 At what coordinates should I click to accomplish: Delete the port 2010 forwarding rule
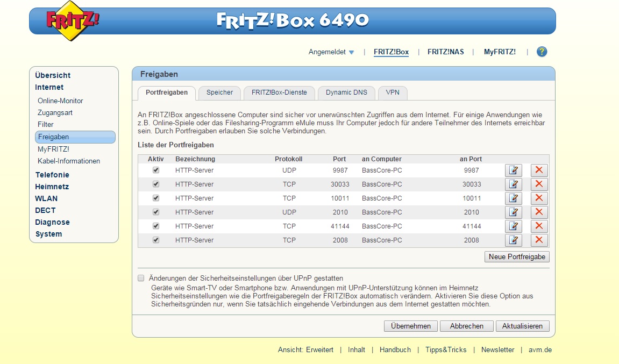point(539,212)
